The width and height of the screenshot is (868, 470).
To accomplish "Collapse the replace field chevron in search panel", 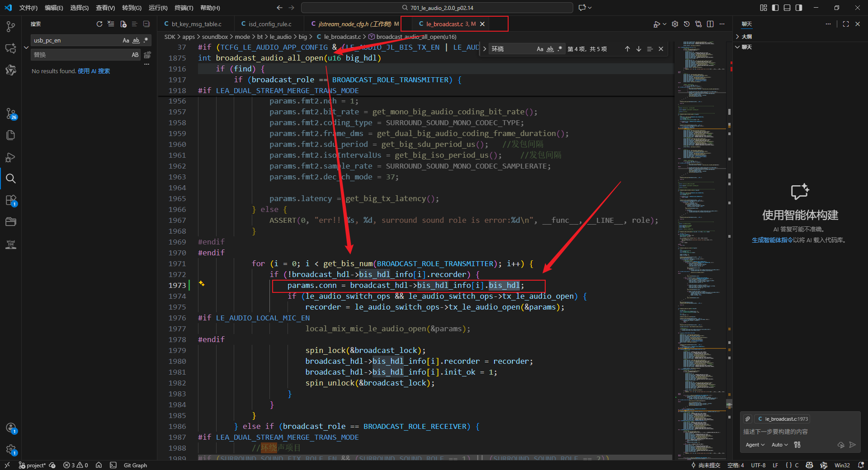I will pos(26,47).
